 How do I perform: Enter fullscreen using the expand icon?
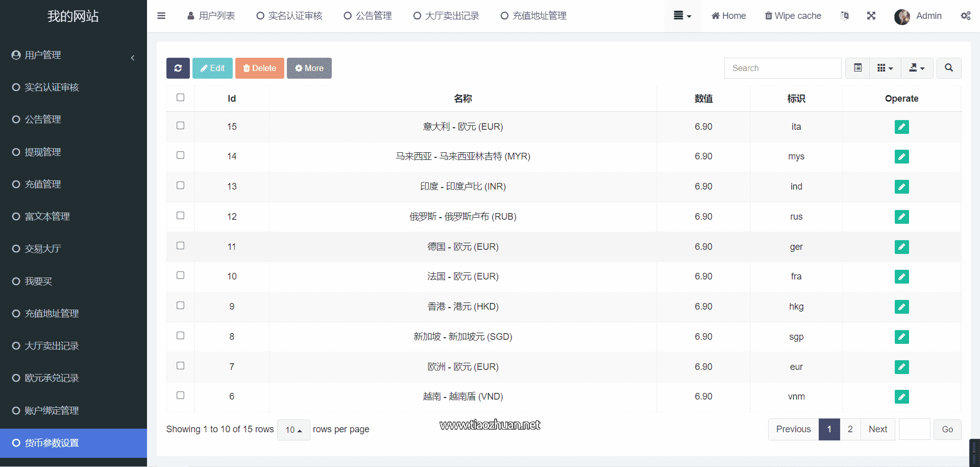[x=871, y=16]
